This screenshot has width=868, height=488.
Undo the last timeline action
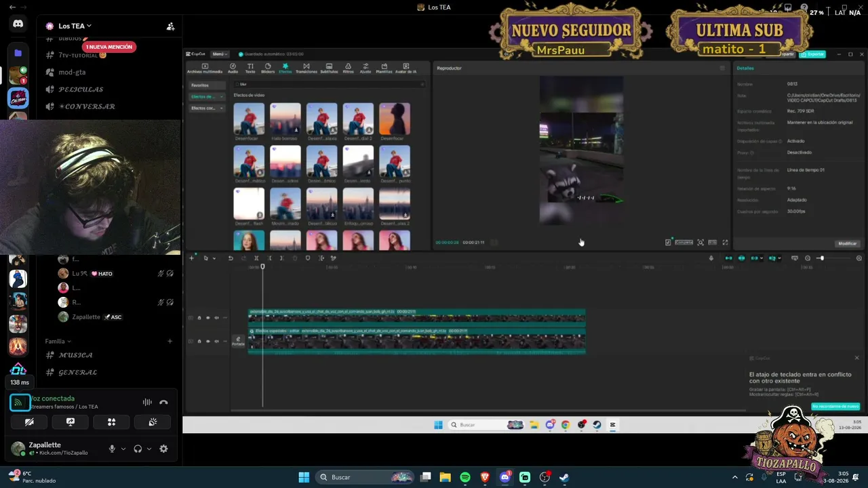click(231, 258)
